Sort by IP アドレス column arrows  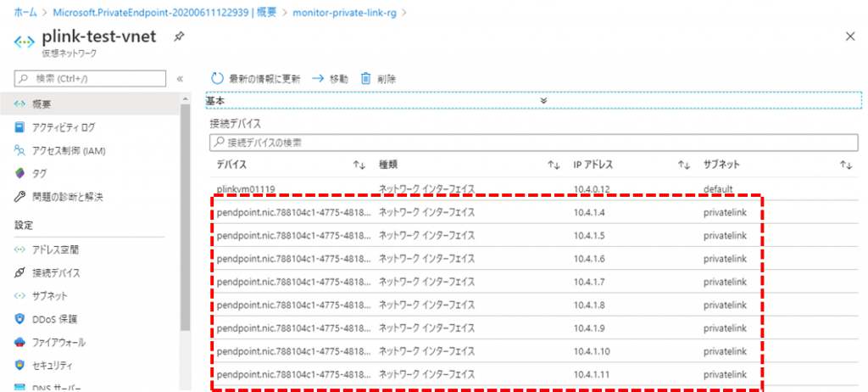[685, 165]
